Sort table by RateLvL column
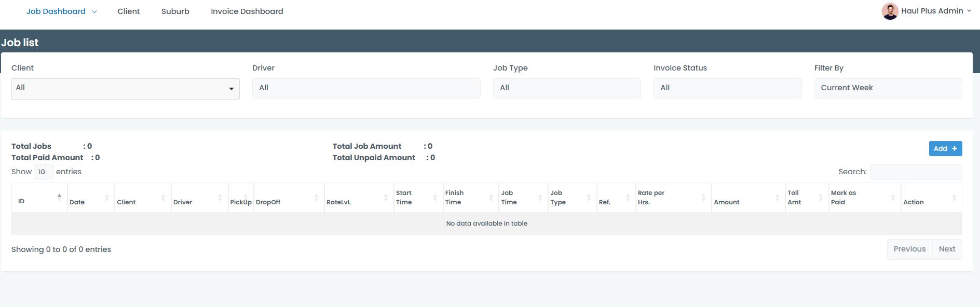The height and width of the screenshot is (307, 980). 359,198
